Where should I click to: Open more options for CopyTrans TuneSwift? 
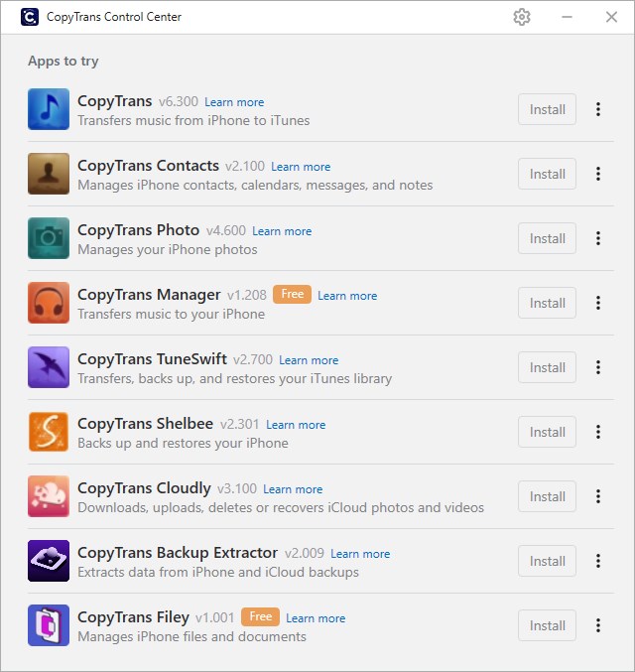(598, 367)
